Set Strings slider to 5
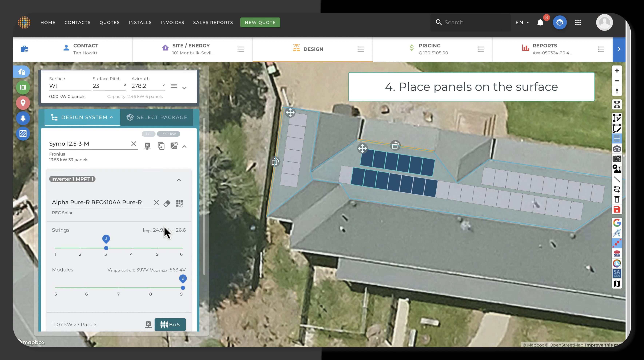Screen dimensions: 644x360 tap(157, 248)
